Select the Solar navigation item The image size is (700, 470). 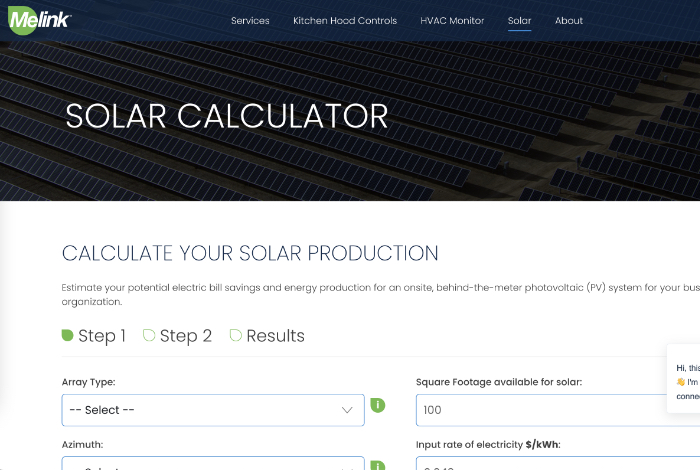[519, 21]
